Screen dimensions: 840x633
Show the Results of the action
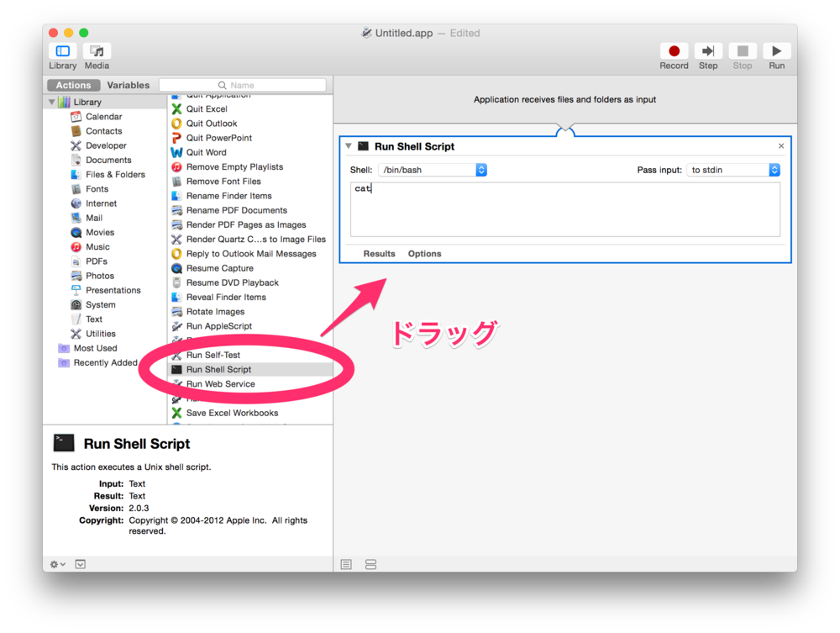click(380, 254)
